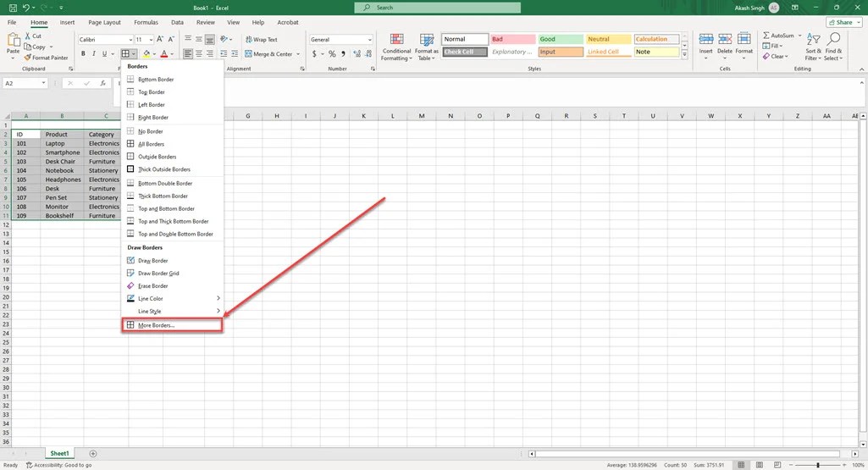
Task: Switch to the Review tab
Action: (206, 23)
